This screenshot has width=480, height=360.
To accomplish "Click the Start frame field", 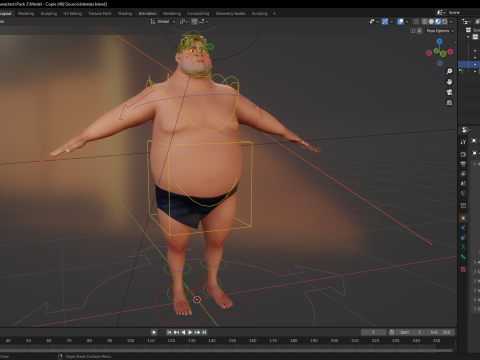I will [411, 332].
